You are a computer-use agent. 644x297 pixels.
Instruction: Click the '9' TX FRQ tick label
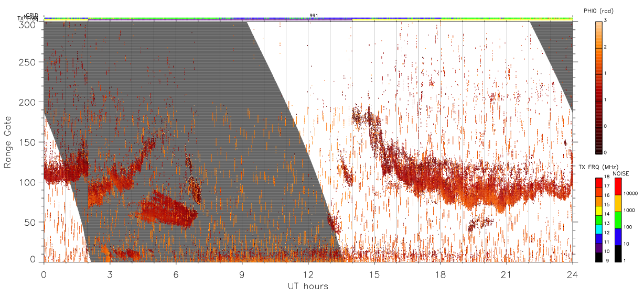tap(606, 260)
